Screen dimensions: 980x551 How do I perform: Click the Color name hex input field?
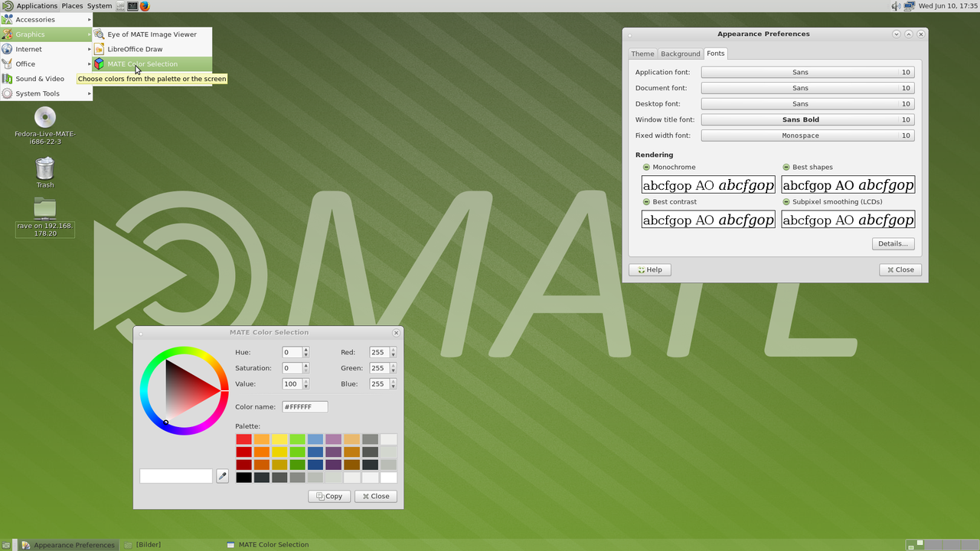click(x=305, y=407)
